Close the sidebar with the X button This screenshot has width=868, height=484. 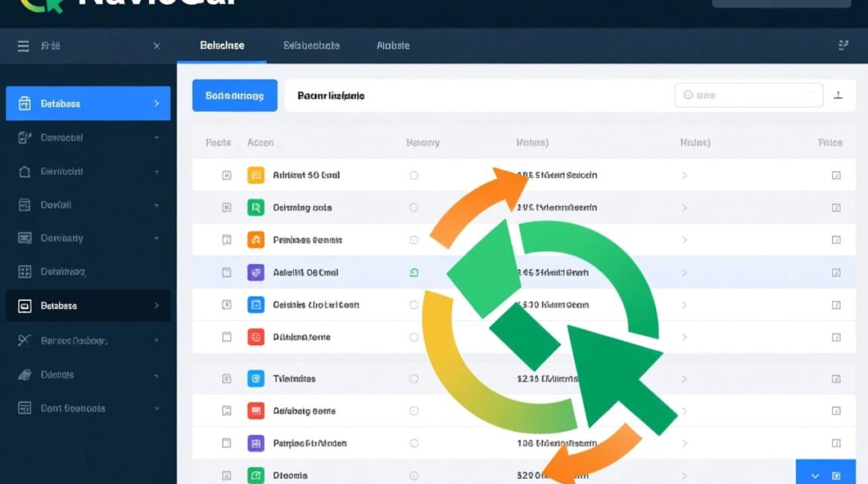coord(156,46)
